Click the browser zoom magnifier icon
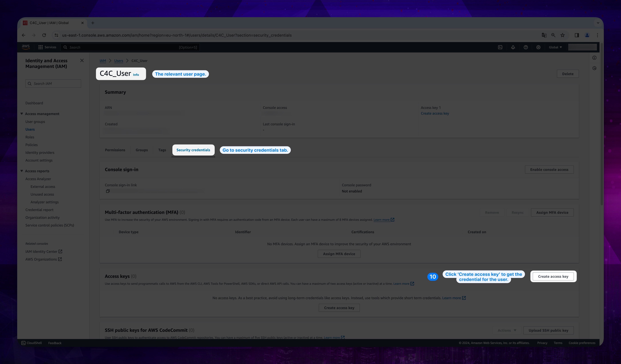 click(x=553, y=35)
